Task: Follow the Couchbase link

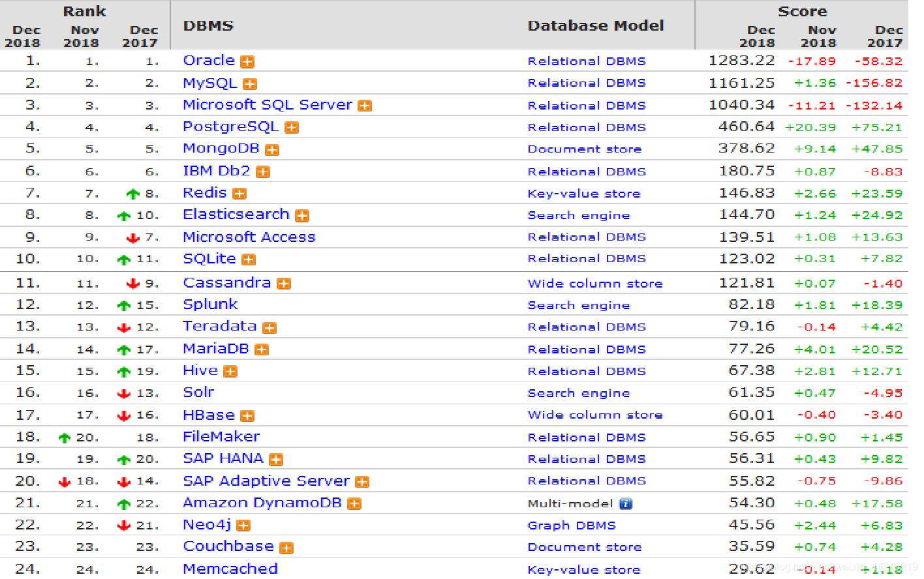Action: 228,546
